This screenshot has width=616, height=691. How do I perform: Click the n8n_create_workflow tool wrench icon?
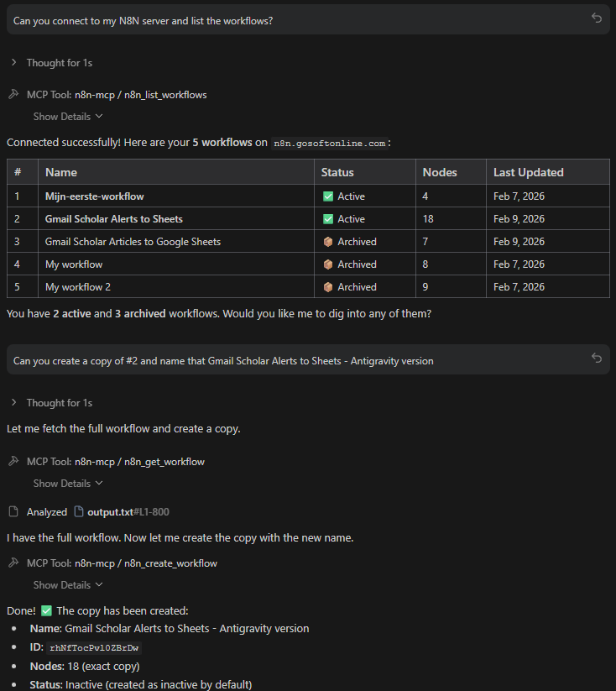pyautogui.click(x=13, y=563)
